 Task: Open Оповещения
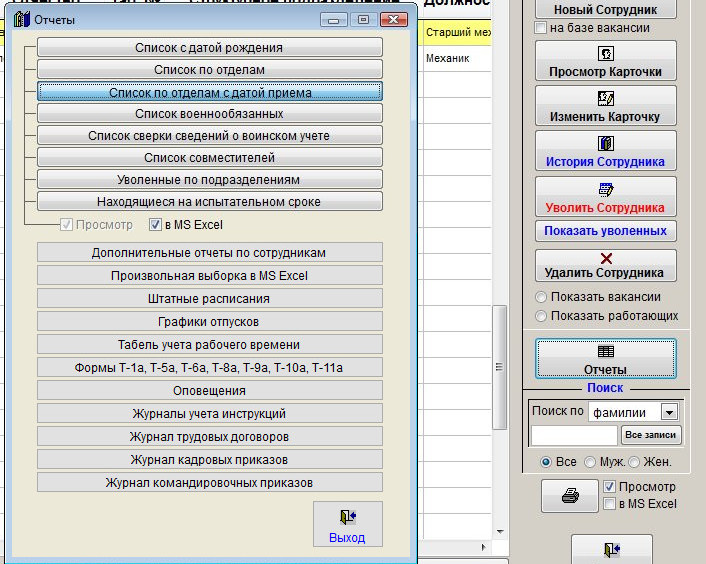point(210,390)
